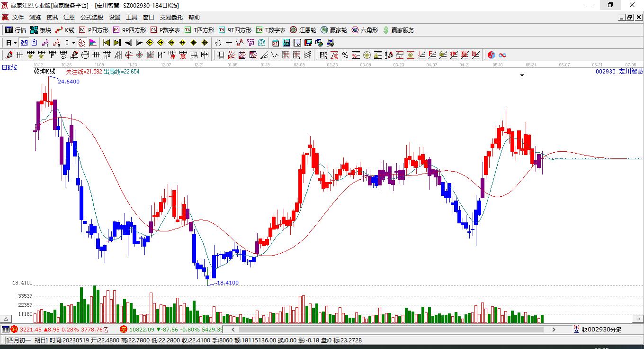Click the yin-yang icon
The height and width of the screenshot is (349, 644).
(492, 55)
